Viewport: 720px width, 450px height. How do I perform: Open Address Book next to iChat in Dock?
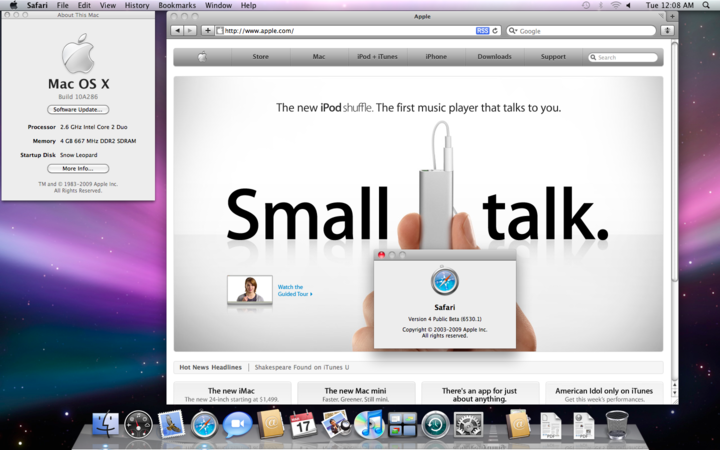270,424
